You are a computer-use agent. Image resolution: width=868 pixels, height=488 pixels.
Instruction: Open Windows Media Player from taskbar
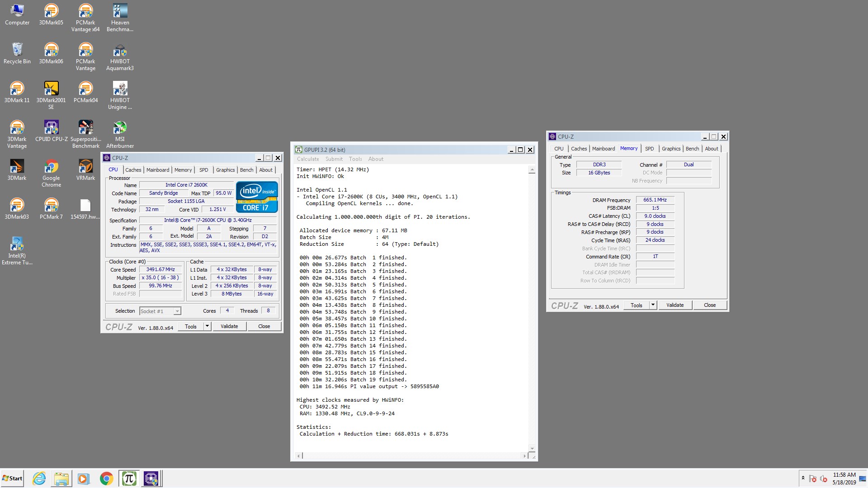point(84,479)
